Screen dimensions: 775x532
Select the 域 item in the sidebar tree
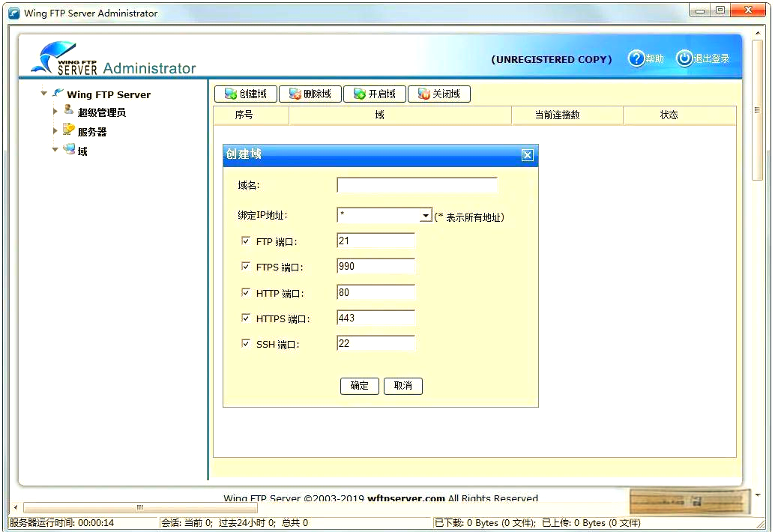[82, 150]
